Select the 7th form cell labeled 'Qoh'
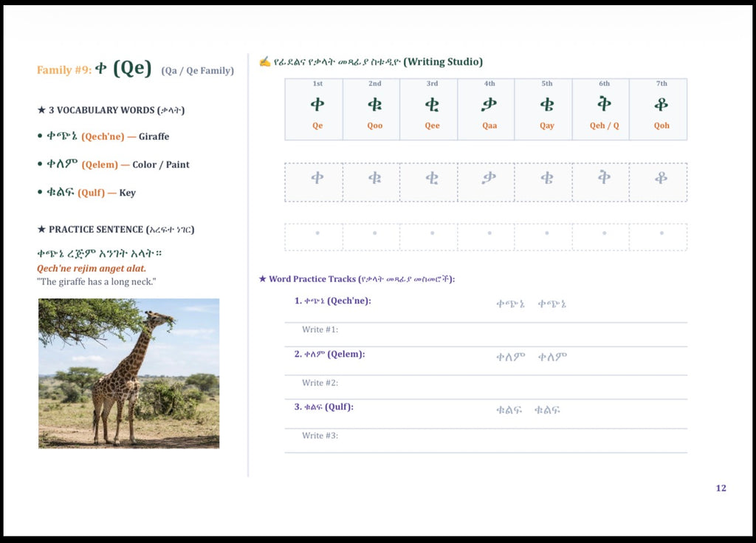Image resolution: width=756 pixels, height=543 pixels. [x=658, y=109]
